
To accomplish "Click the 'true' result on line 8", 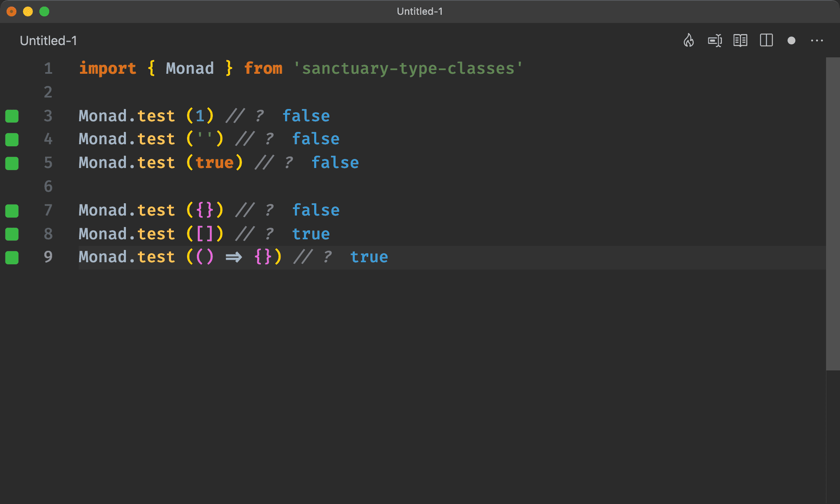I will coord(311,234).
